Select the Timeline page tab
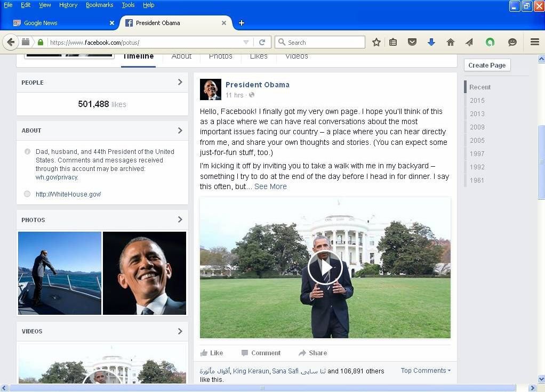The height and width of the screenshot is (392, 545). 138,58
